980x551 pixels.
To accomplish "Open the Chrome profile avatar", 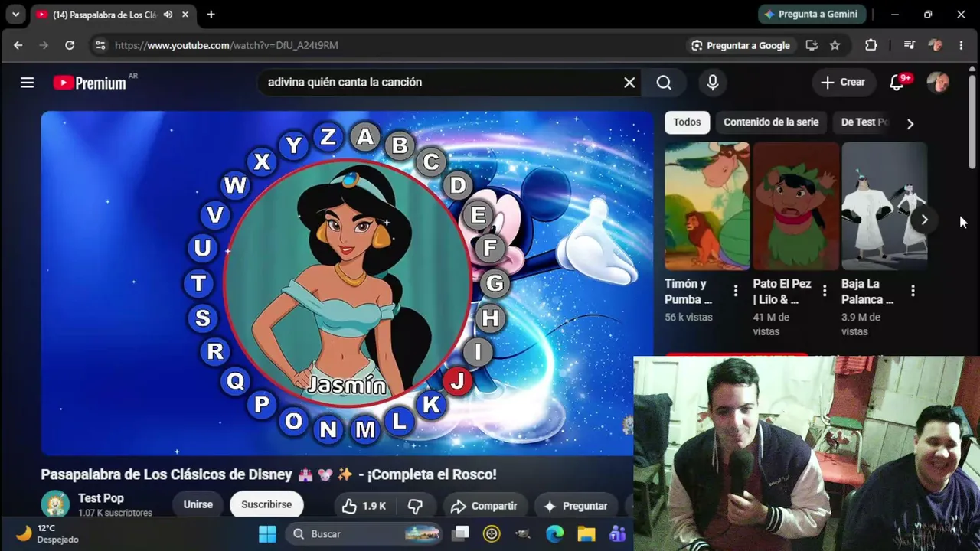I will pos(935,45).
